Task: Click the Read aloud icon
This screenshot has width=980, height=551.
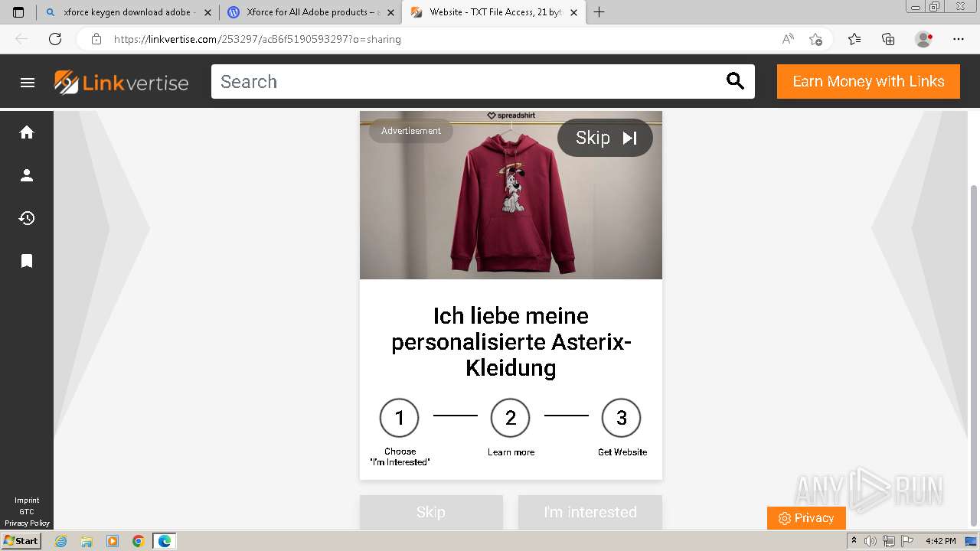Action: 788,39
